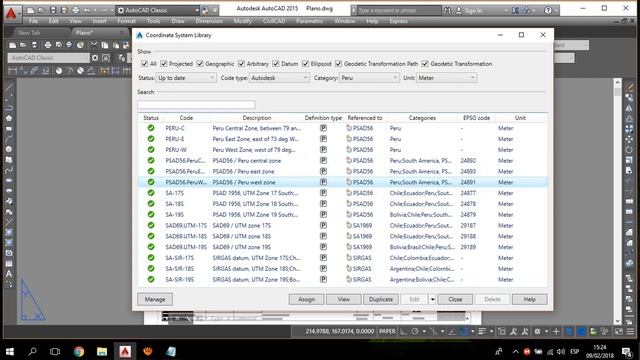Click the Assign button
The height and width of the screenshot is (360, 640).
pyautogui.click(x=307, y=299)
